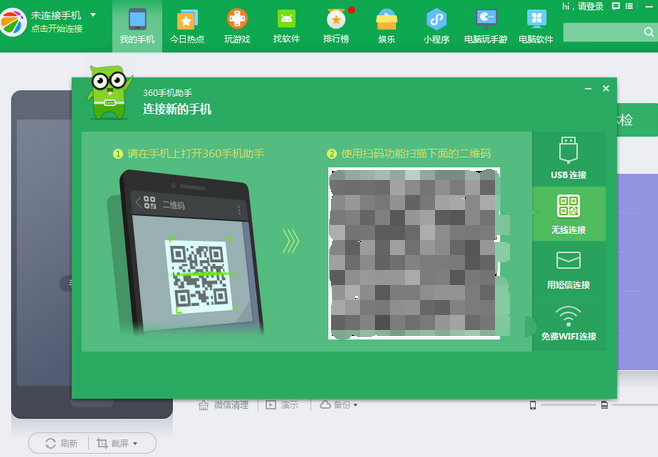Go to 玩游戏 section

click(x=237, y=26)
